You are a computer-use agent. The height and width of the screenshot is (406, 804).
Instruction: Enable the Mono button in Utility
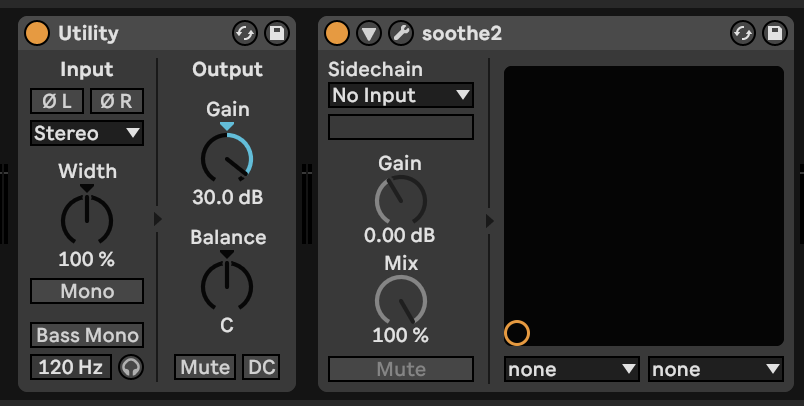[x=87, y=291]
